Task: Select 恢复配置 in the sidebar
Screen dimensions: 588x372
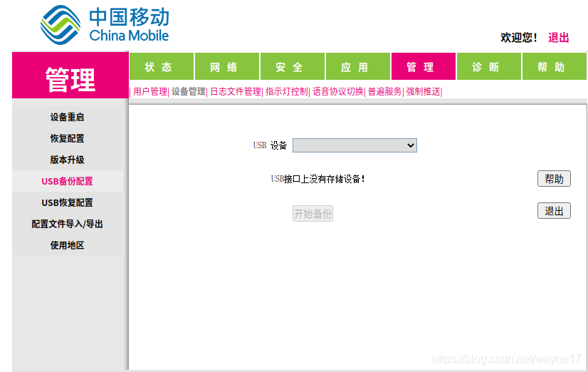Action: [67, 138]
